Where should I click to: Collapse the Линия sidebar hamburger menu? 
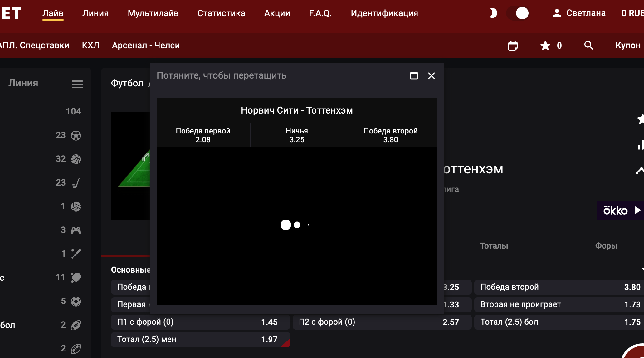coord(77,84)
